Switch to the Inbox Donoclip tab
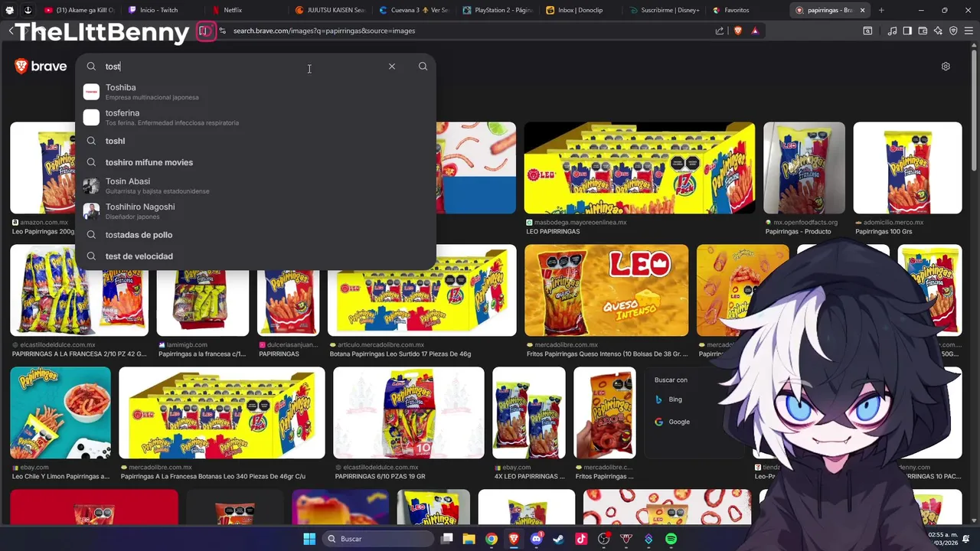This screenshot has height=551, width=980. (582, 10)
